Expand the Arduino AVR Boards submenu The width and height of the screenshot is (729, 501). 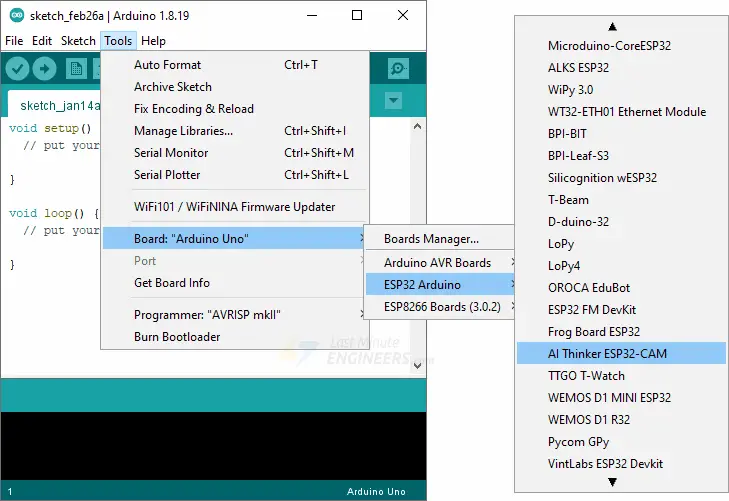[440, 263]
